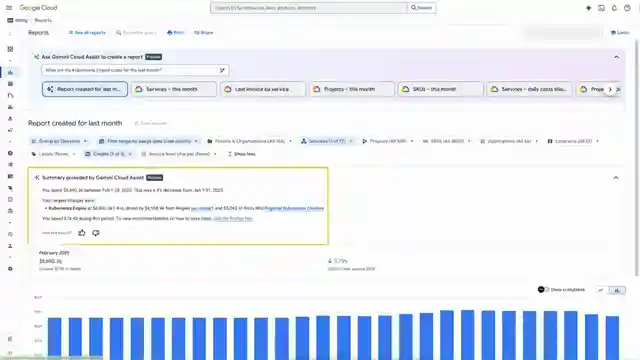Click the Share button
Viewport: 640px width, 360px height.
pyautogui.click(x=203, y=33)
